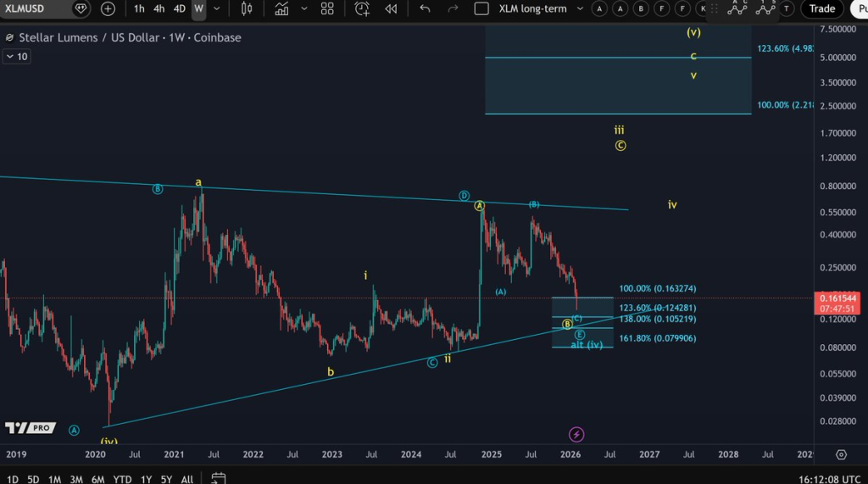Click the diamond premium icon beside XLMUSD

click(x=81, y=8)
